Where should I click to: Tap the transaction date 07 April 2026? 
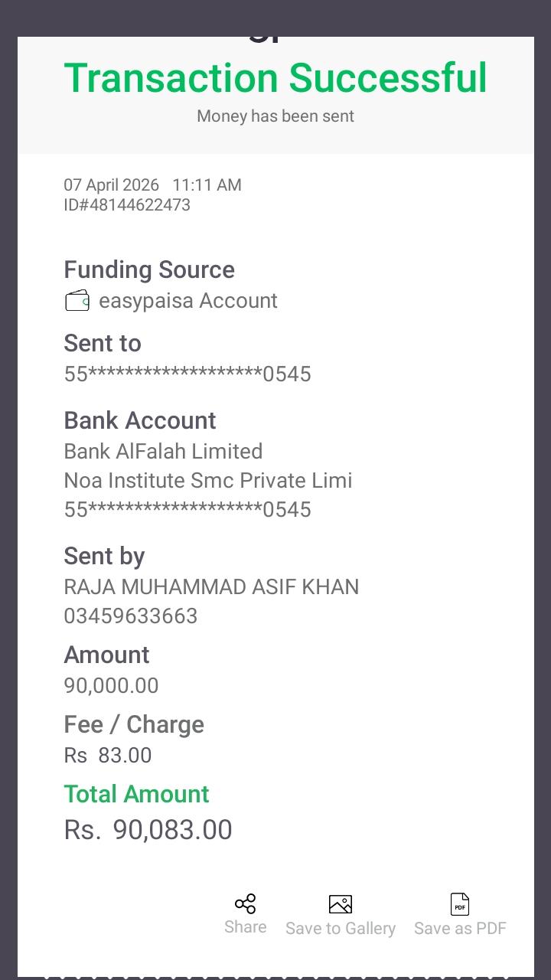(x=111, y=185)
